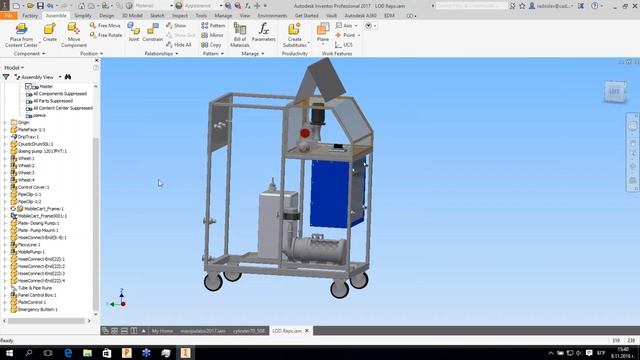Expand the Component panel dropdown
Image resolution: width=640 pixels, height=360 pixels.
point(29,53)
